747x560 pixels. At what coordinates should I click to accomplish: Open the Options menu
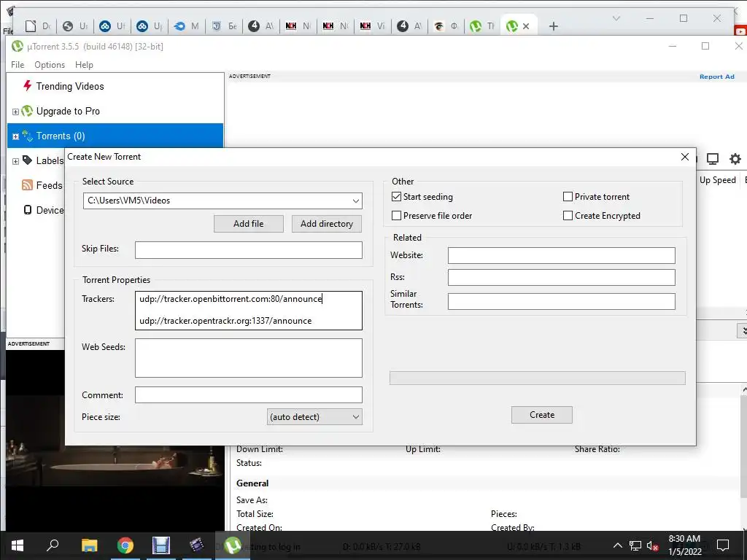[50, 65]
